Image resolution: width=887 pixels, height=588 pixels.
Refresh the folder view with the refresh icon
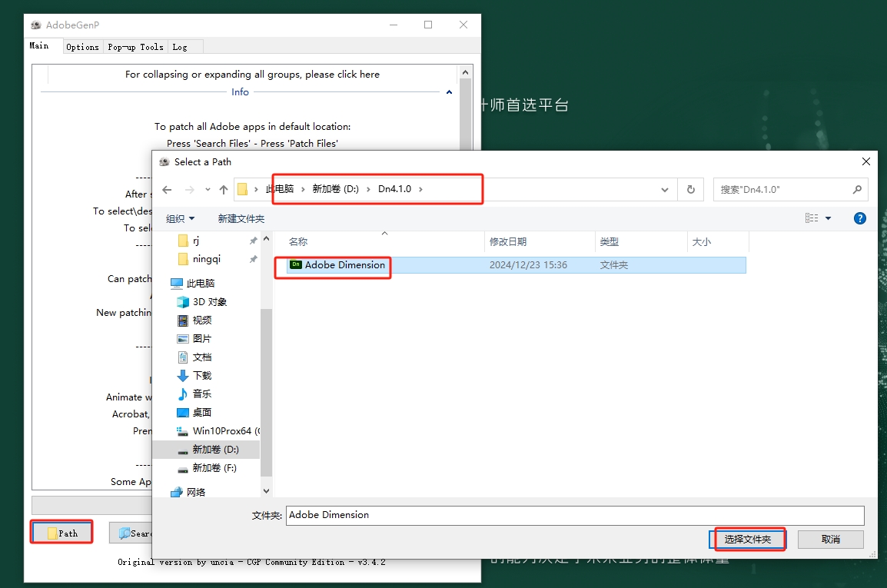click(689, 189)
